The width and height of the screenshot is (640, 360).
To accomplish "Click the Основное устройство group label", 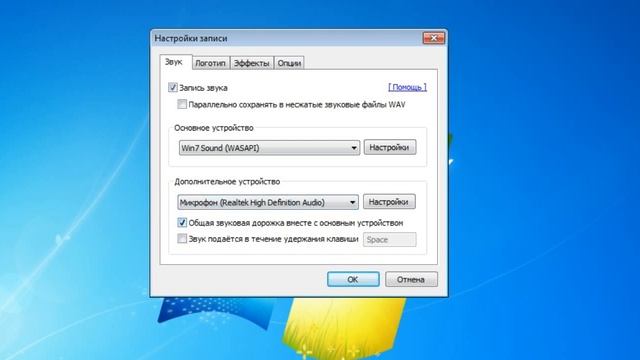I will pyautogui.click(x=214, y=128).
